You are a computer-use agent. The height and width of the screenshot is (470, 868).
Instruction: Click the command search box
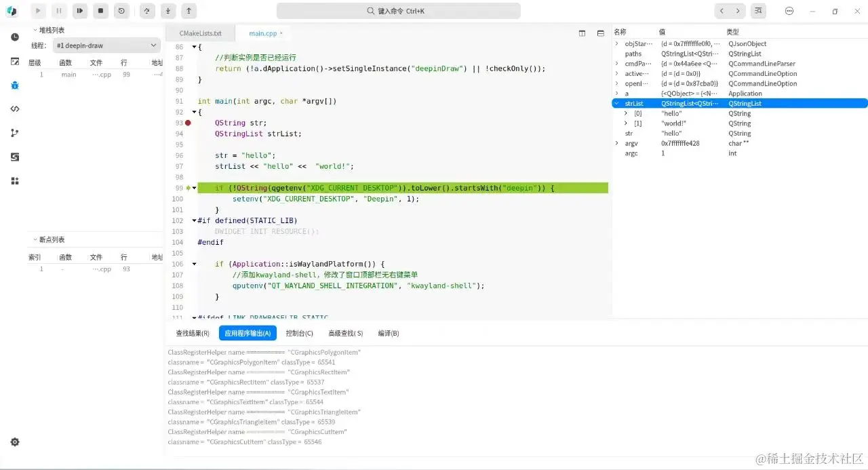click(x=399, y=11)
